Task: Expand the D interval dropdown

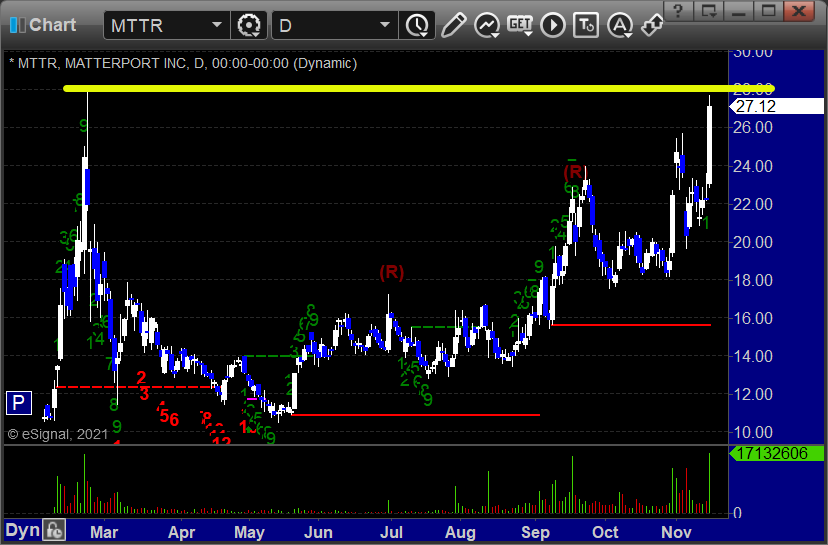Action: 385,25
